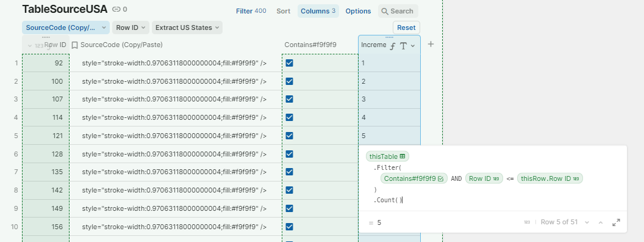Select the Increme cell with value 2
Viewport: 644px width, 242px height.
tap(389, 81)
